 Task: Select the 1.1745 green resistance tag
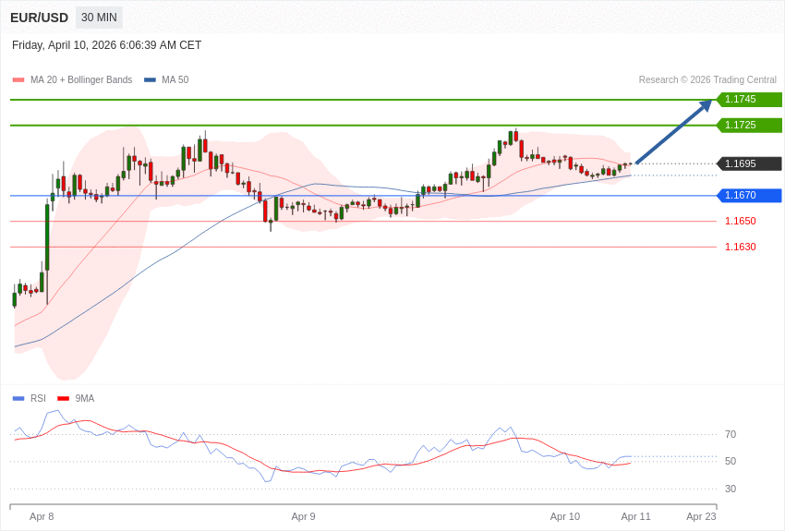(x=749, y=100)
